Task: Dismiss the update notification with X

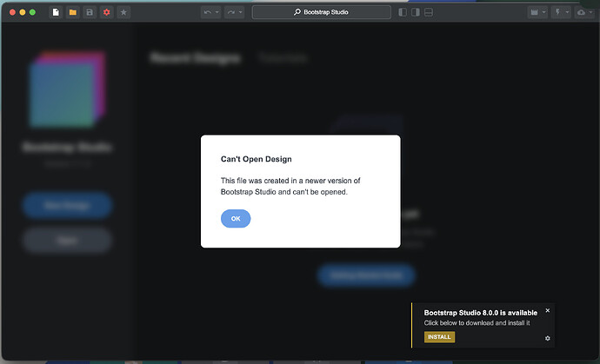Action: tap(547, 310)
